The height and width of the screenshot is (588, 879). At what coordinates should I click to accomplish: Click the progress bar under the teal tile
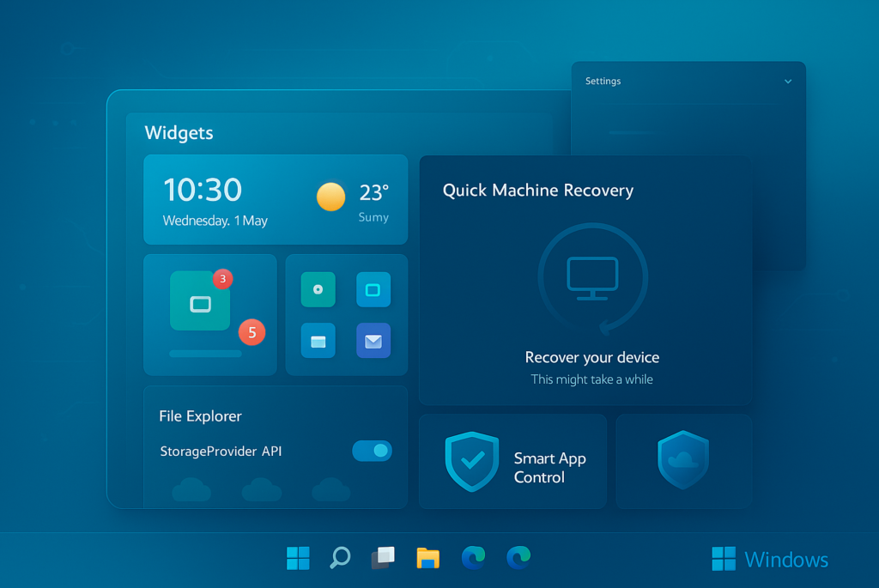pos(205,354)
